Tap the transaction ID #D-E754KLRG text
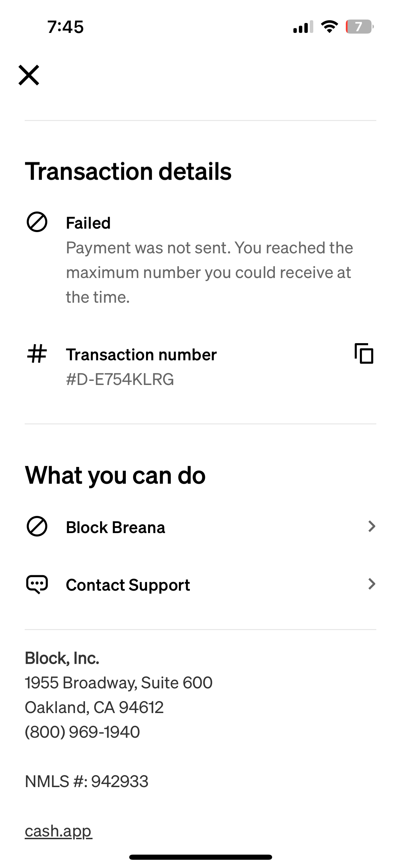The width and height of the screenshot is (401, 868). point(120,379)
